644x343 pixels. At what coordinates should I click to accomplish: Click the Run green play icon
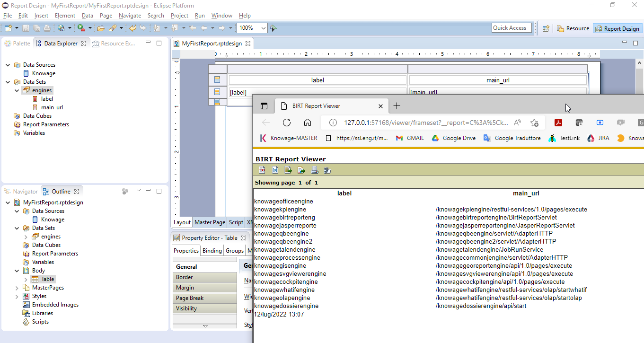81,28
